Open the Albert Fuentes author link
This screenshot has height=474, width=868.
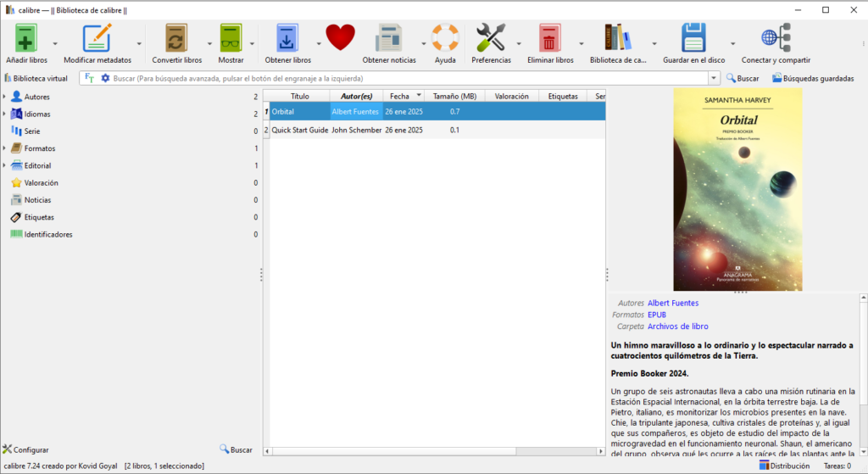[672, 303]
